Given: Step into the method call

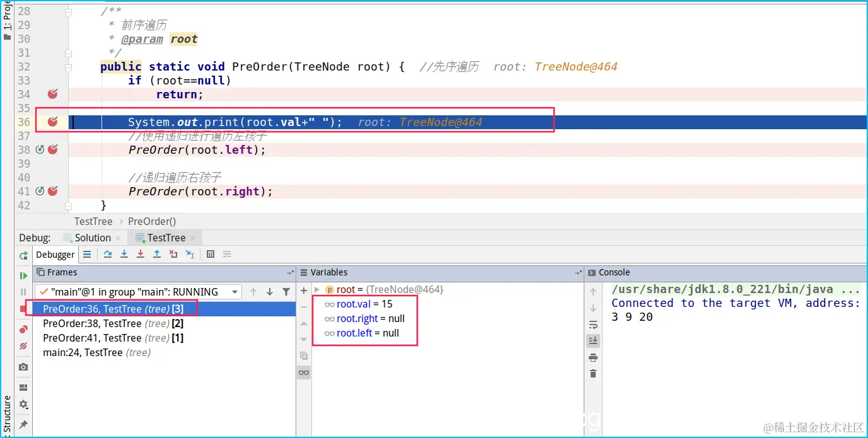Looking at the screenshot, I should tap(124, 254).
